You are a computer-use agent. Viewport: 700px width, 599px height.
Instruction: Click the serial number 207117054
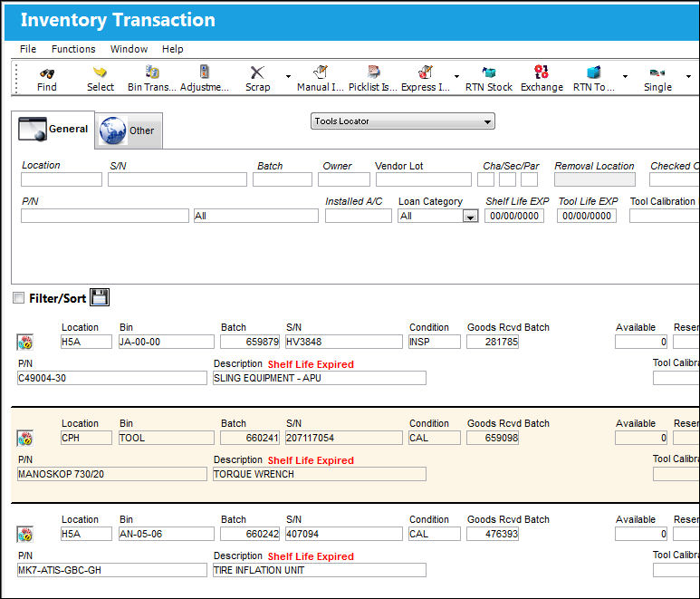point(344,438)
